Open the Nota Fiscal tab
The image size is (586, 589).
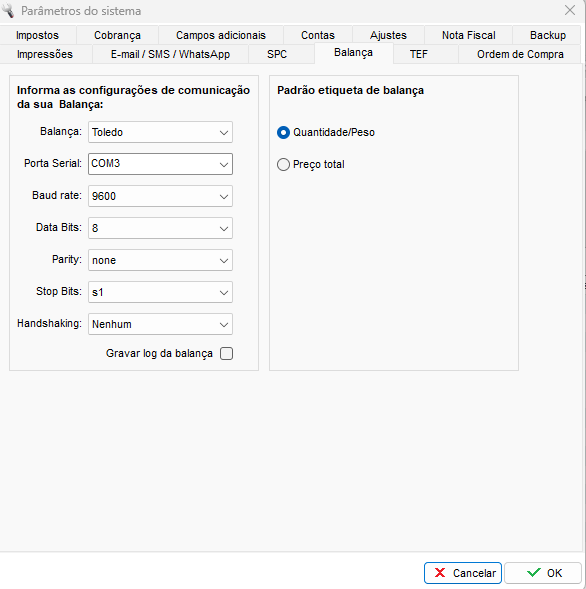468,35
